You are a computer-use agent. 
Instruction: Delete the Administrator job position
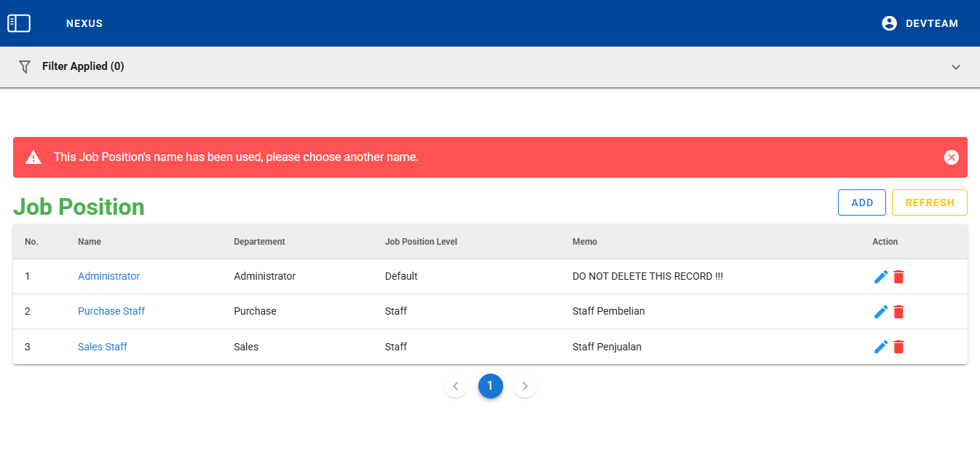(898, 277)
